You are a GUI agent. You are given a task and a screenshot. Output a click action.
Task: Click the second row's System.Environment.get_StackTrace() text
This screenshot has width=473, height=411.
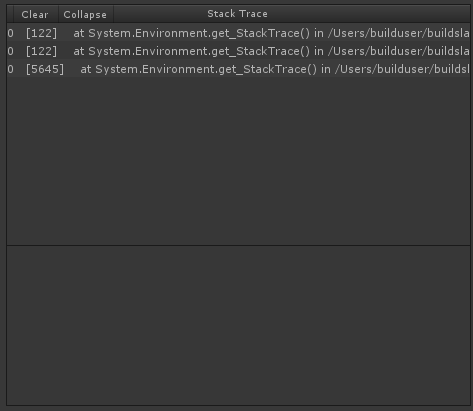[199, 51]
